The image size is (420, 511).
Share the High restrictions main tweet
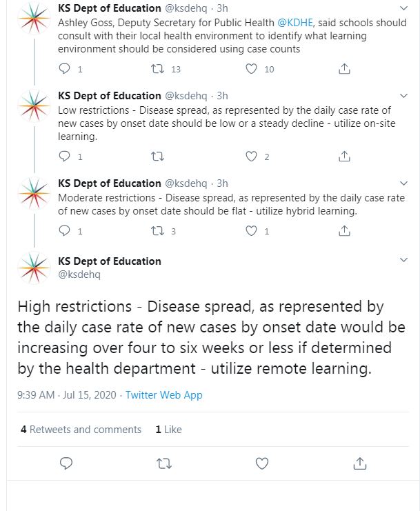[359, 462]
